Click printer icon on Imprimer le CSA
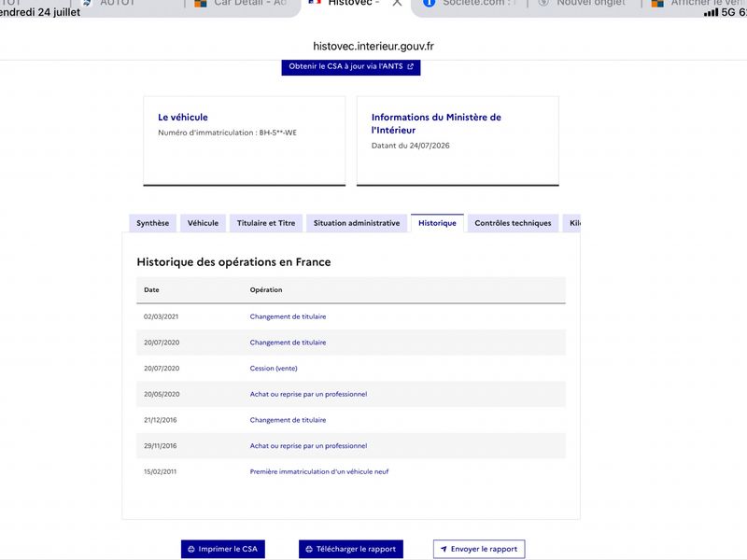 point(191,549)
